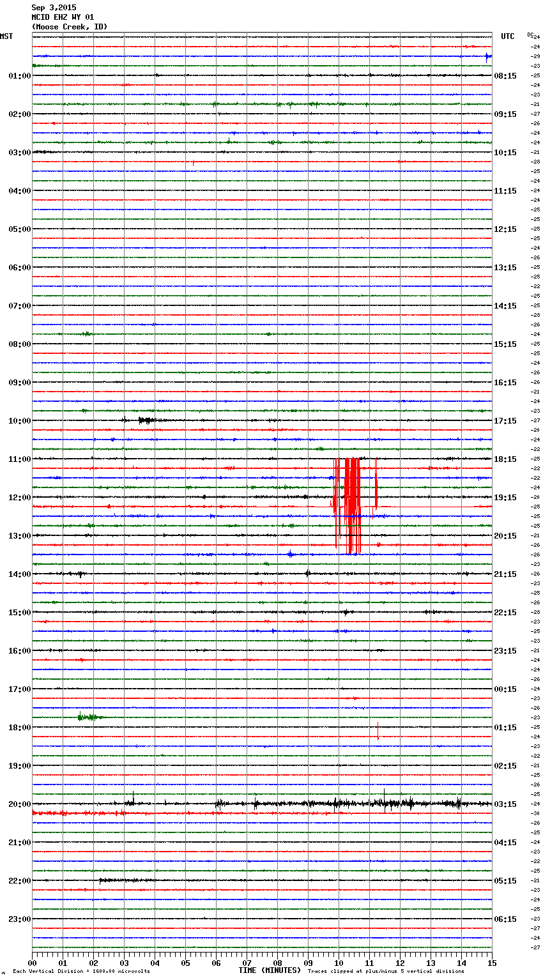The image size is (543, 980).
Task: Click the UTC time label "15:15"
Action: [505, 344]
